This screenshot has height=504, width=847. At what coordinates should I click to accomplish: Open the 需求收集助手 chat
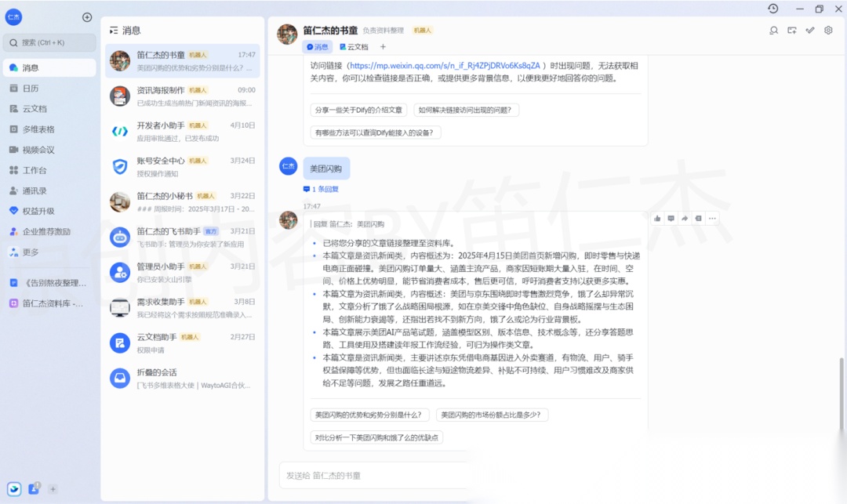183,308
